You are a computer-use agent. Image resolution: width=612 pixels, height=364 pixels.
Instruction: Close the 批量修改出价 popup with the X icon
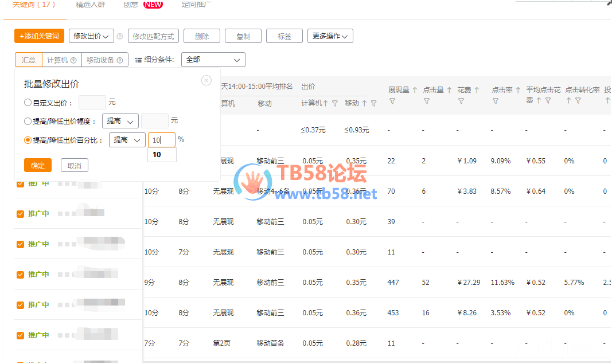tap(206, 81)
